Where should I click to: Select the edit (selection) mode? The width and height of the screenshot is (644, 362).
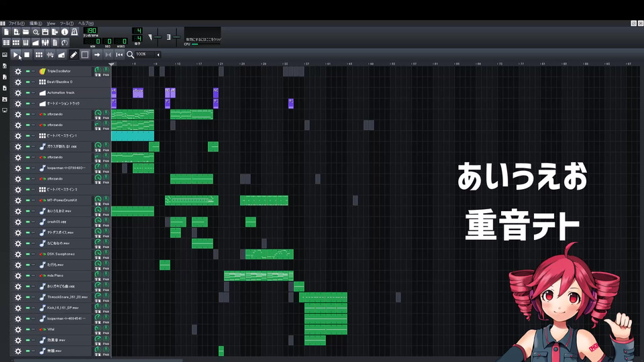pos(85,54)
